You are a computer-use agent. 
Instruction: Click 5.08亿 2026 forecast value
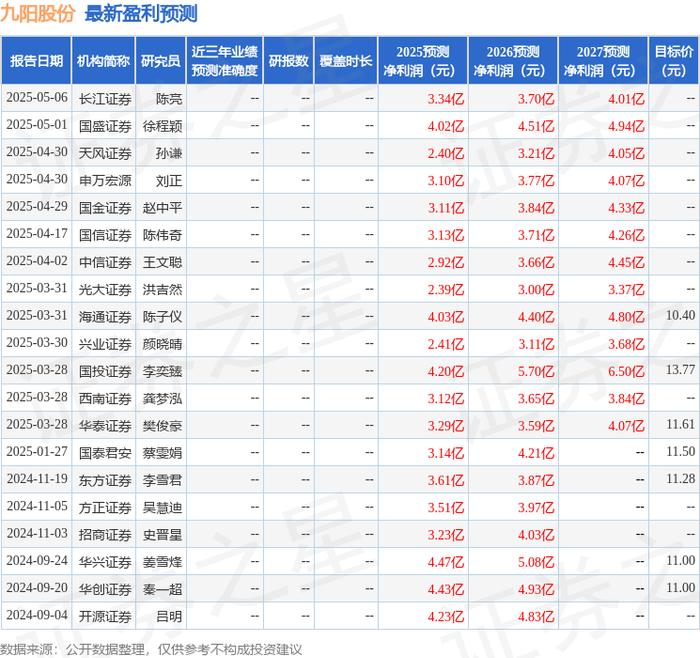tap(536, 562)
